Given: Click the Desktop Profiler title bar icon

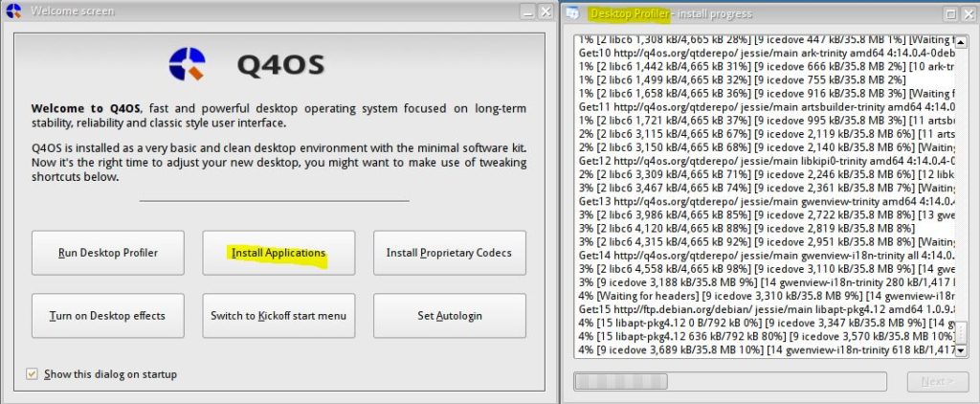Looking at the screenshot, I should 572,13.
